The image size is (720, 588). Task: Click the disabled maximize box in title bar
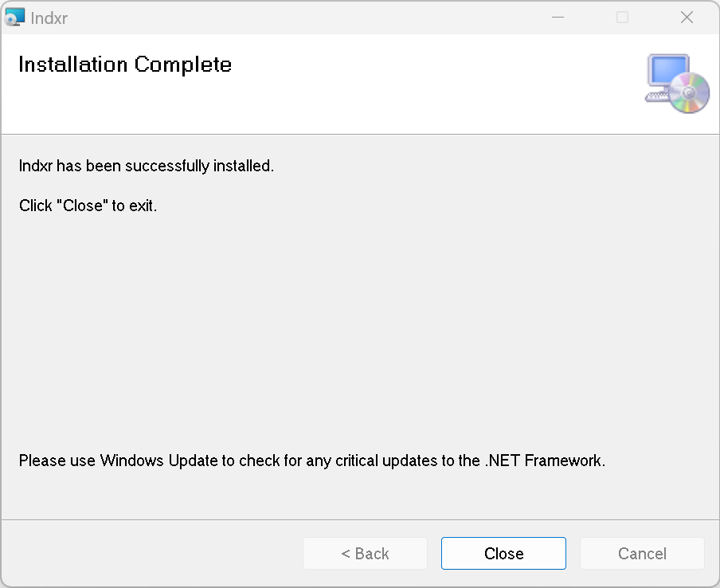pos(622,18)
